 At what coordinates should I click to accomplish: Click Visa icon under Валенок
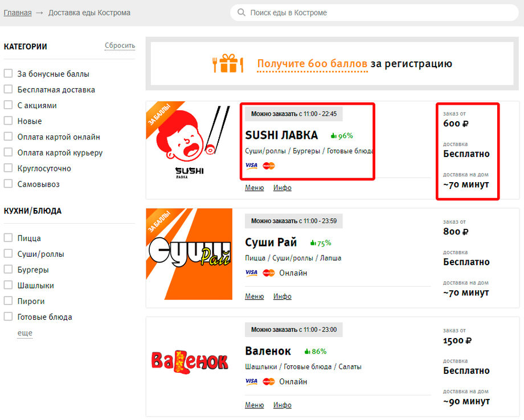tap(251, 381)
